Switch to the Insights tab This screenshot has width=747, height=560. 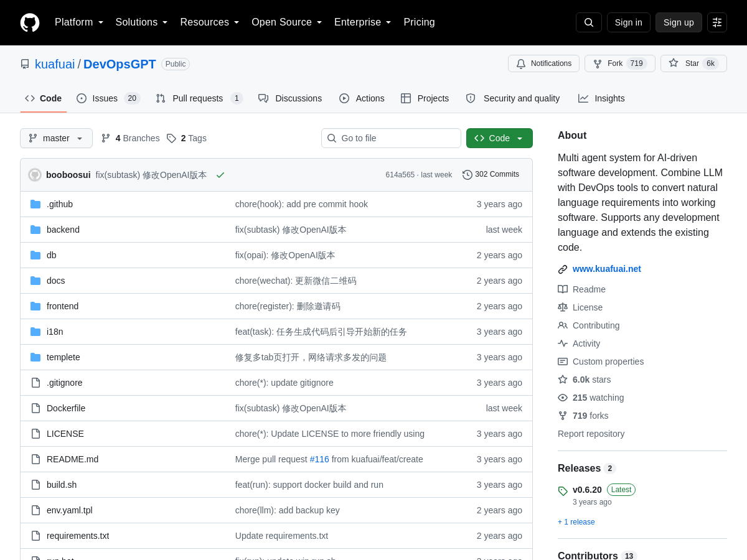[601, 98]
